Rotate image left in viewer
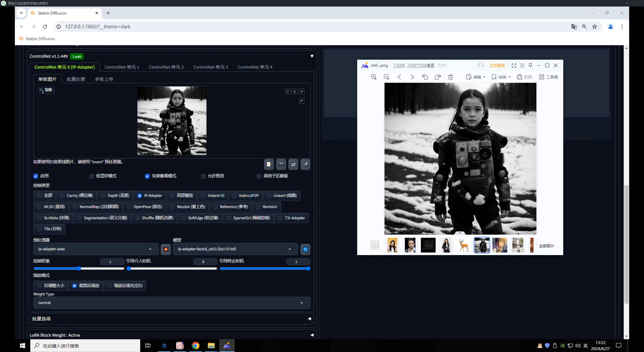This screenshot has width=644, height=352. coord(425,77)
